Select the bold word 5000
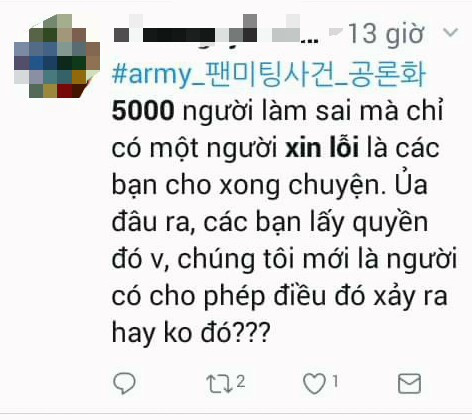This screenshot has width=472, height=420. (x=143, y=110)
